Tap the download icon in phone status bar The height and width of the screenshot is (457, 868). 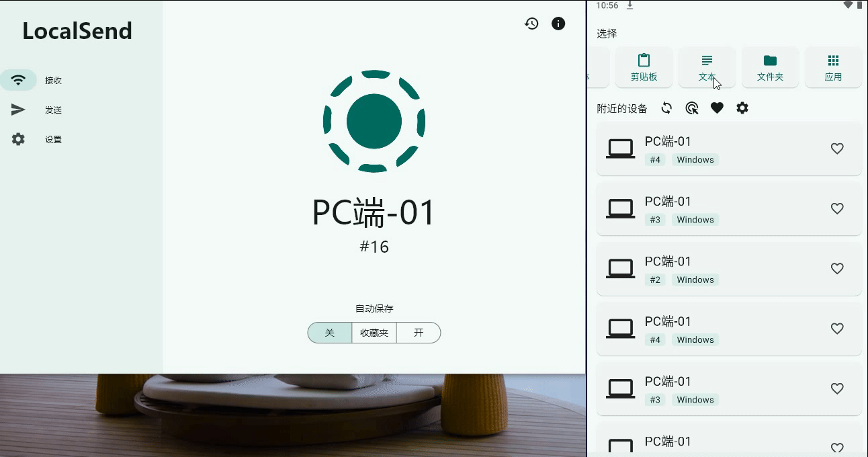click(630, 5)
